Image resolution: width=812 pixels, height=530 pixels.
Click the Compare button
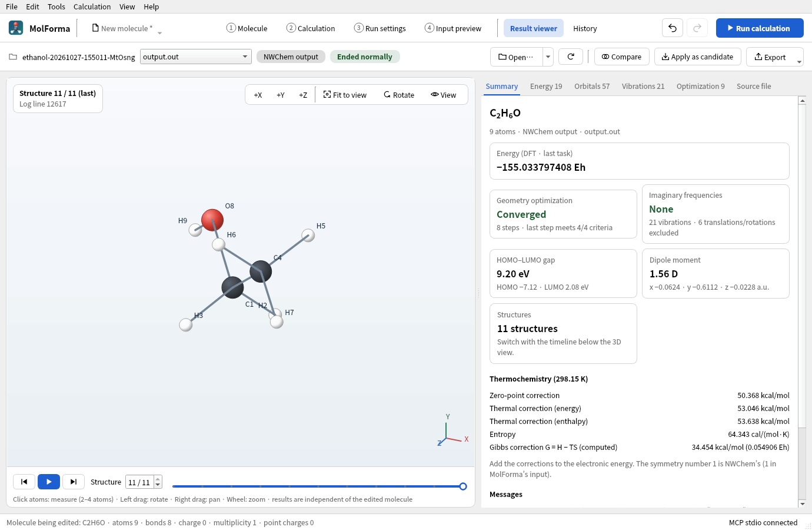[622, 57]
